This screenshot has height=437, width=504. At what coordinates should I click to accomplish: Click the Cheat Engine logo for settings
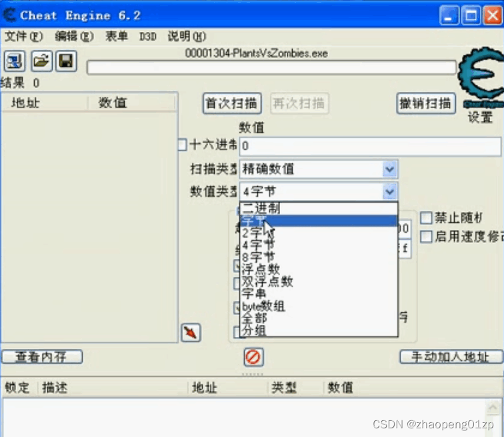(x=481, y=76)
